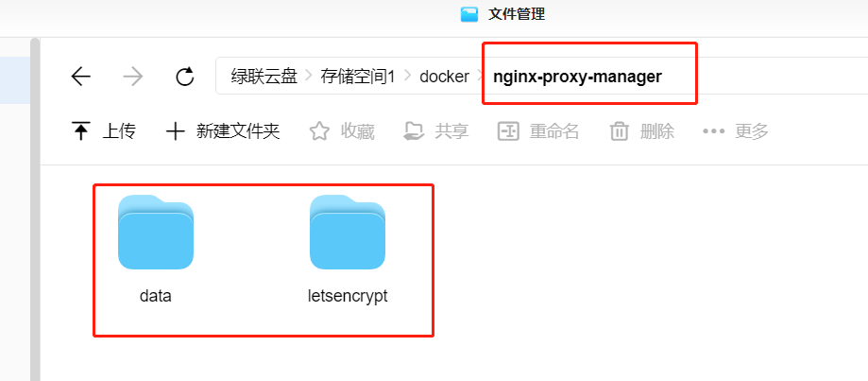
Task: Navigate to 存储空间1 in the breadcrumb
Action: click(358, 77)
